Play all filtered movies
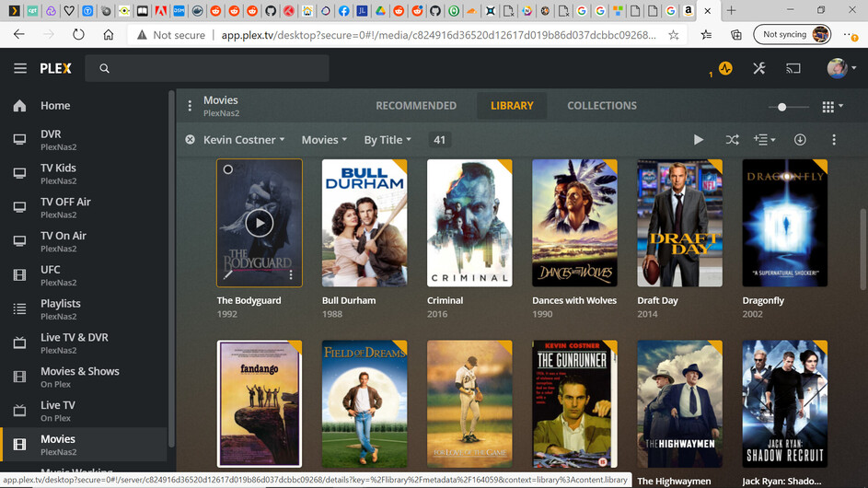The height and width of the screenshot is (488, 868). click(x=699, y=140)
